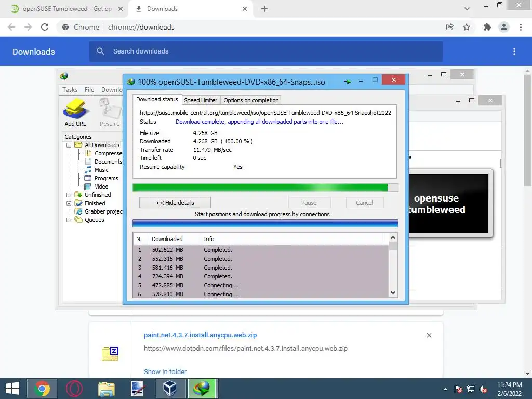Remove paint.net download from the list

point(429,335)
